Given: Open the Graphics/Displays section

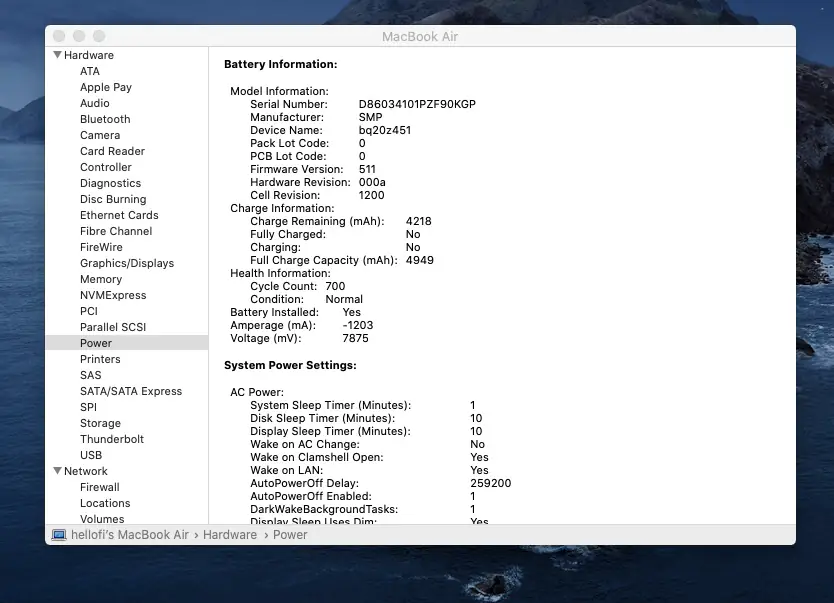Looking at the screenshot, I should click(127, 263).
